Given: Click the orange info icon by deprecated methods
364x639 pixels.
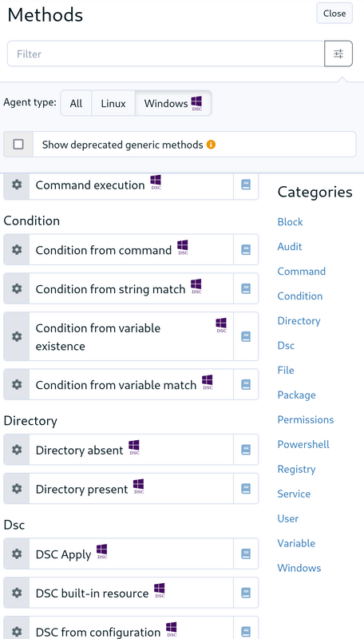Looking at the screenshot, I should click(211, 145).
